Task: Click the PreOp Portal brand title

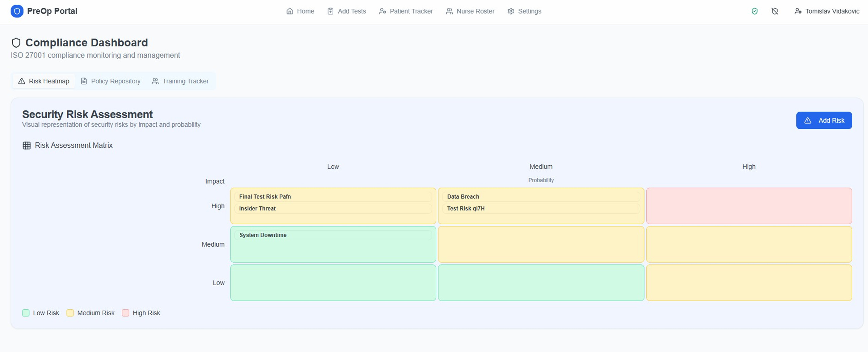Action: (52, 11)
